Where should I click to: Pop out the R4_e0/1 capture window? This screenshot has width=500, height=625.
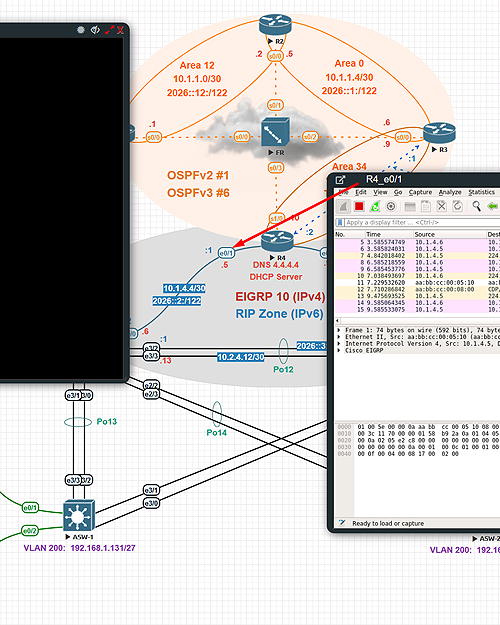340,180
